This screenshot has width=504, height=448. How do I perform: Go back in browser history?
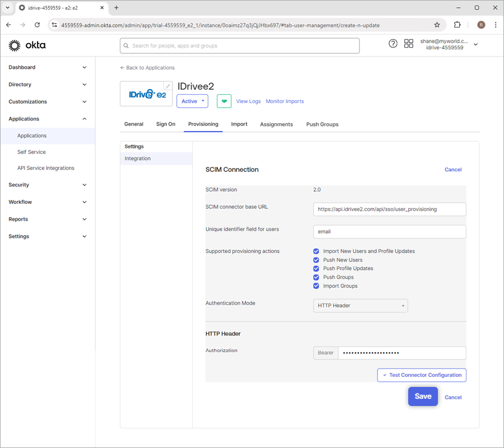8,25
